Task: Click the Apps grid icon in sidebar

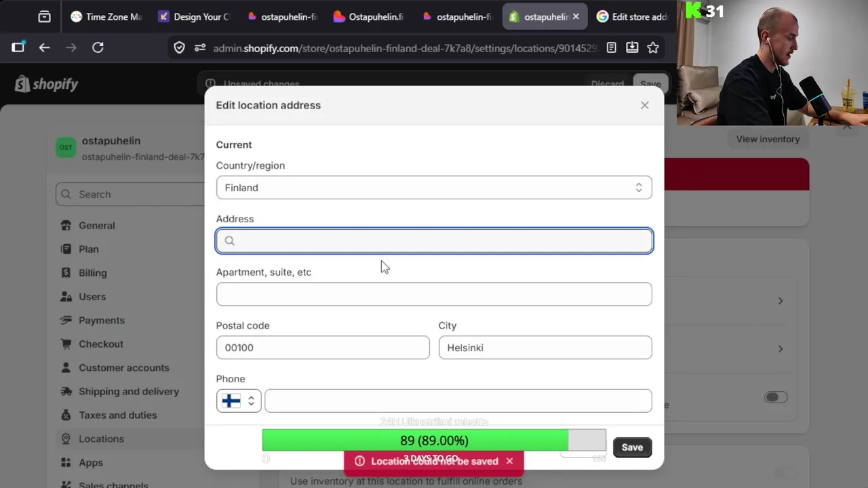Action: tap(66, 462)
